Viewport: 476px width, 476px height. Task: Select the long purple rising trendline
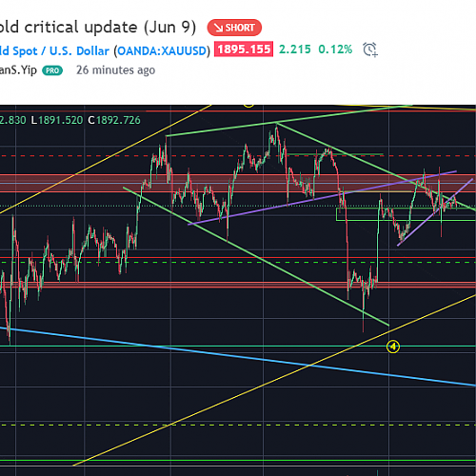click(322, 198)
